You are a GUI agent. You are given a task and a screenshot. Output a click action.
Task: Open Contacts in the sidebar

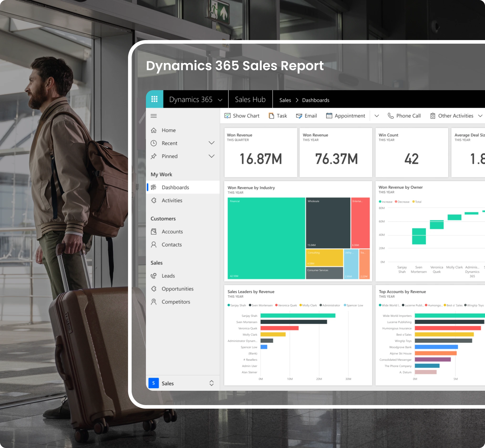pyautogui.click(x=183, y=245)
